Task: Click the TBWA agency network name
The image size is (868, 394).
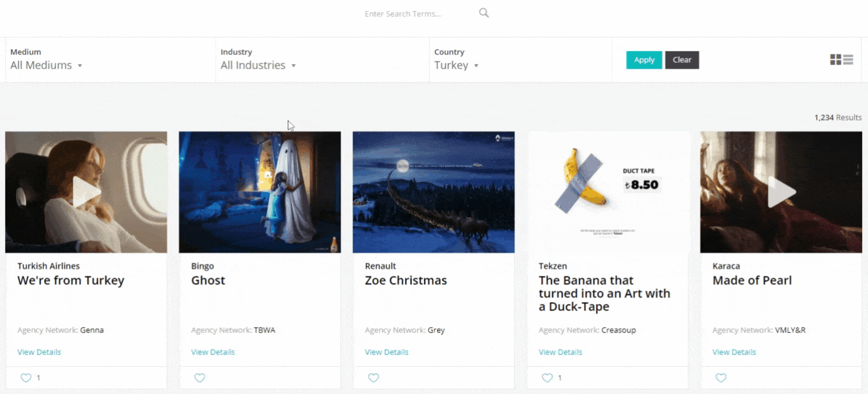Action: click(264, 330)
